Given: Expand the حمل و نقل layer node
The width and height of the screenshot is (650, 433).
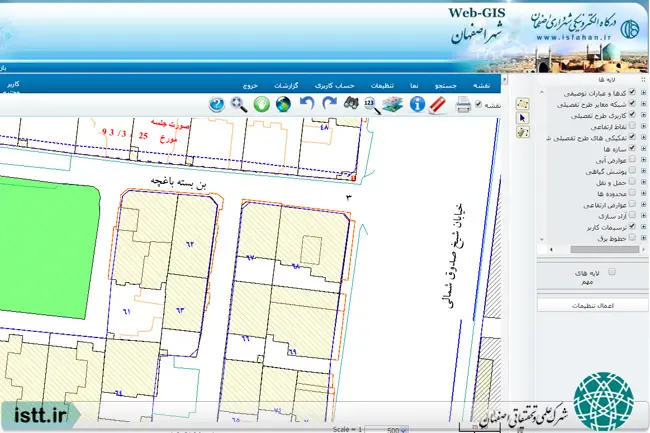Looking at the screenshot, I should [x=643, y=182].
